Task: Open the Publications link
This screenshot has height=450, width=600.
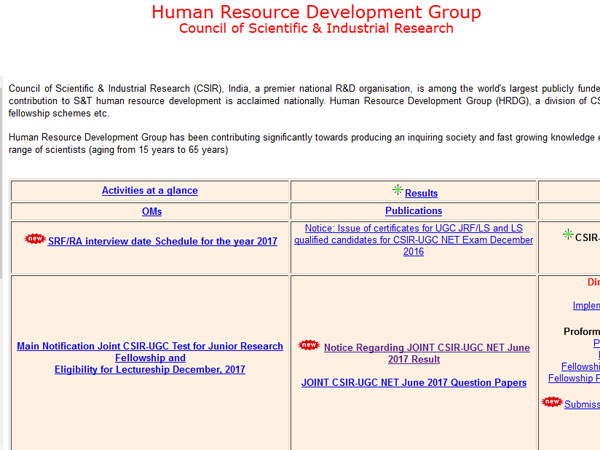Action: tap(413, 212)
